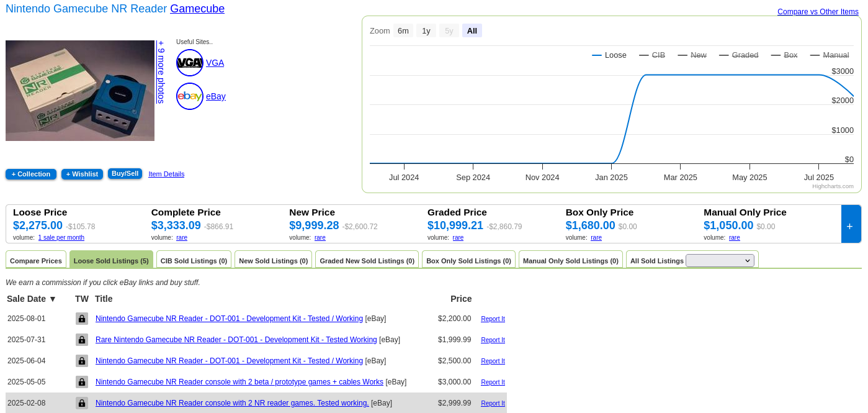The height and width of the screenshot is (413, 868).
Task: Open 'Rare Nintendo Gamecube NR Reader' listing
Action: 236,340
